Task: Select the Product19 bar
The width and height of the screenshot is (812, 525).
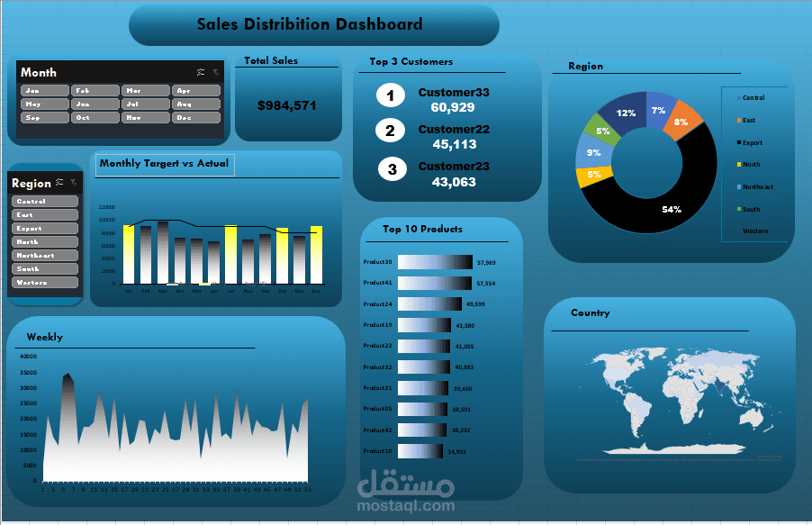Action: (425, 325)
